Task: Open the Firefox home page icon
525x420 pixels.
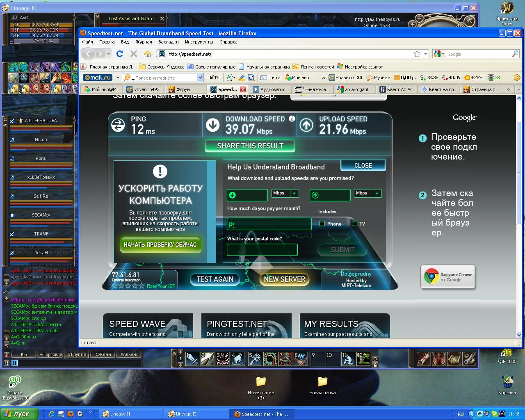Action: [x=148, y=54]
